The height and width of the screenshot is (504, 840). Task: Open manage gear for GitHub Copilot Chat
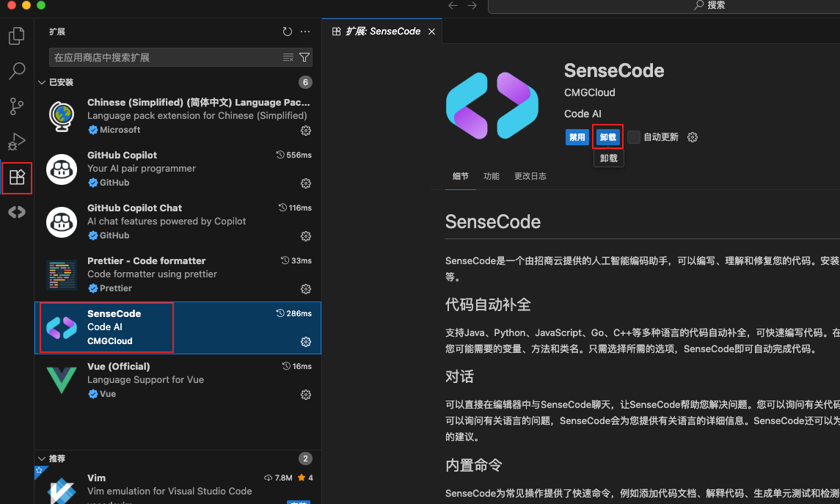306,236
